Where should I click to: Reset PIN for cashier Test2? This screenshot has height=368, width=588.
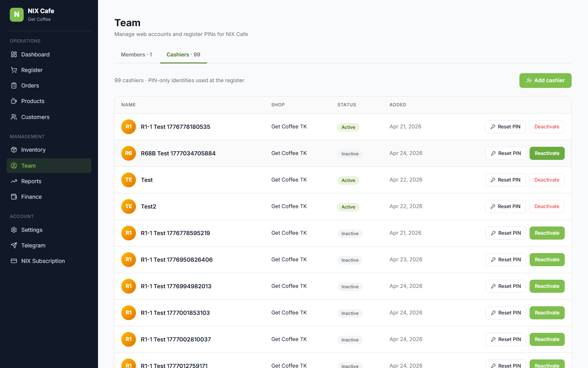click(505, 206)
